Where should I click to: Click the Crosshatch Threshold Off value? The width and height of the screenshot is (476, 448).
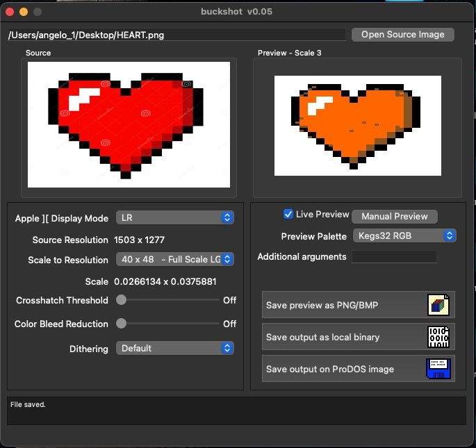229,300
